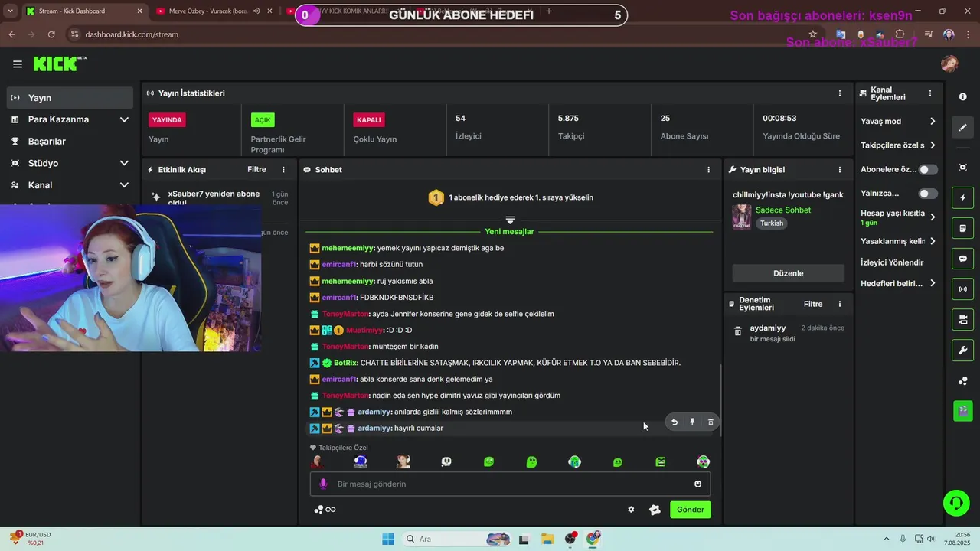This screenshot has width=980, height=551.
Task: Open the user profile avatar at top right
Action: tap(949, 64)
